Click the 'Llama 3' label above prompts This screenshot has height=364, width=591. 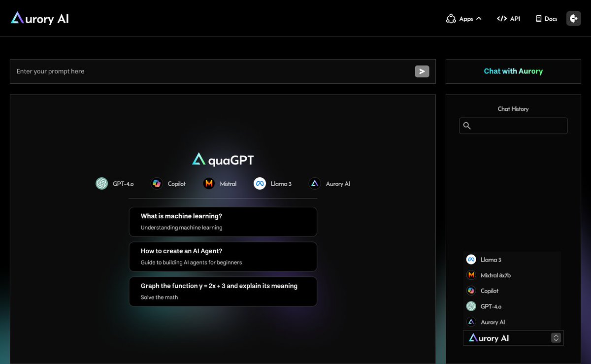(x=281, y=184)
